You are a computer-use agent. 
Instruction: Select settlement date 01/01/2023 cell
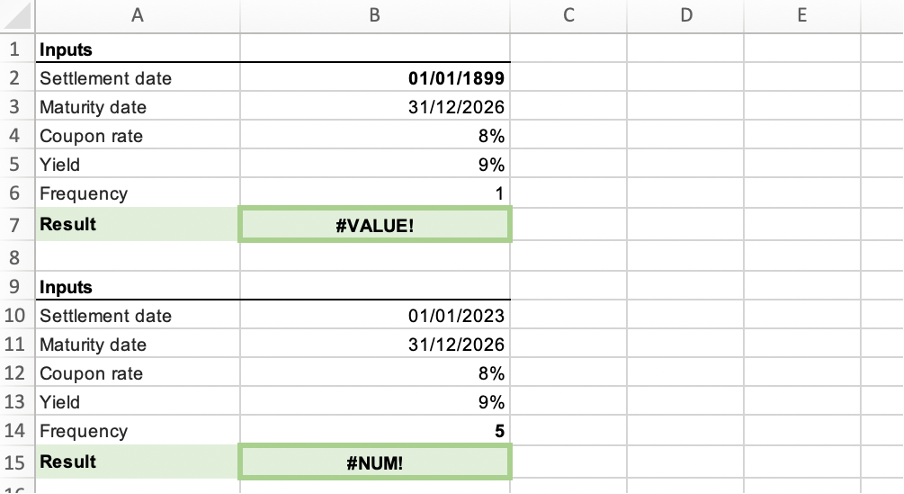375,316
